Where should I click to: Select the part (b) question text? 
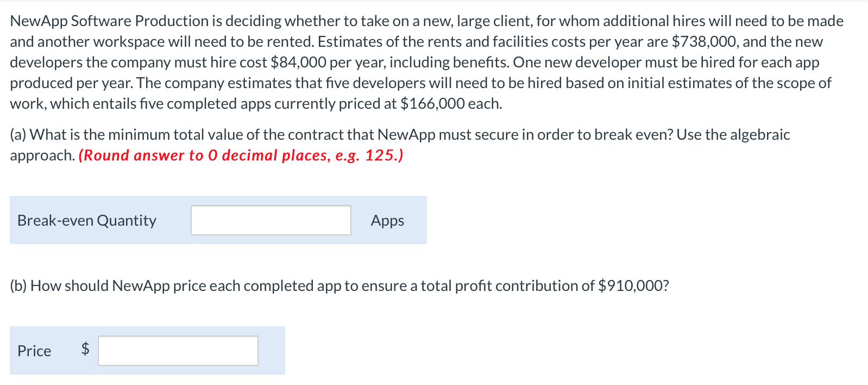coord(337,285)
